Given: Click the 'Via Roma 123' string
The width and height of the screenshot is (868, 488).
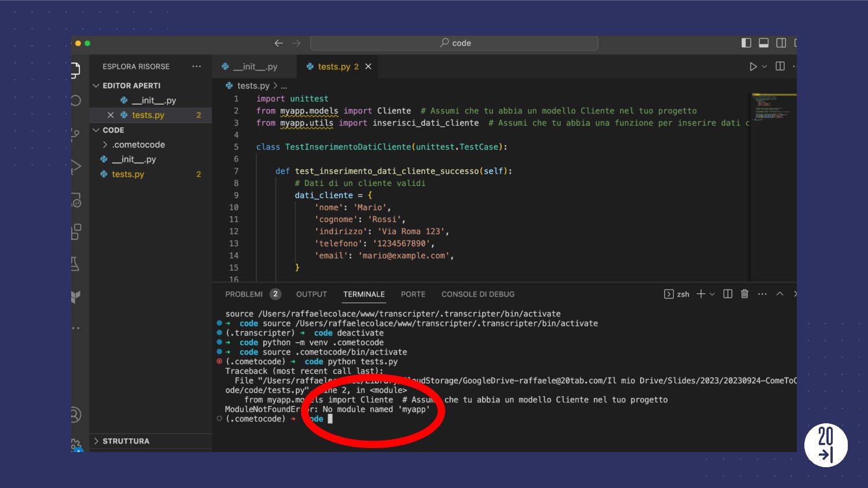Looking at the screenshot, I should (411, 231).
